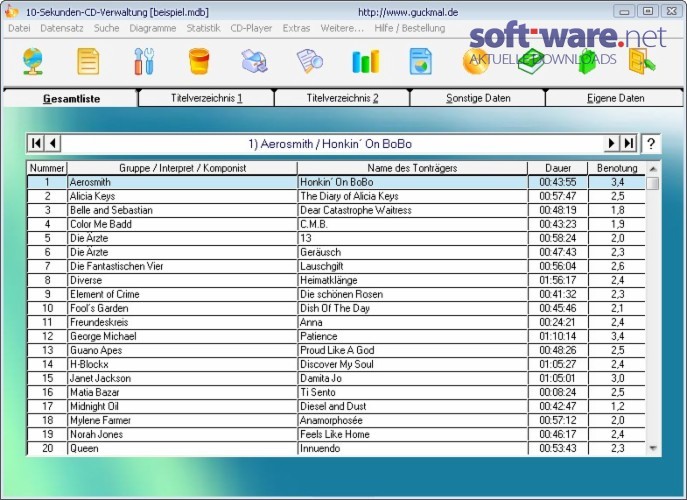Click the Dauer column header
Screen dimensions: 687x500
point(558,168)
